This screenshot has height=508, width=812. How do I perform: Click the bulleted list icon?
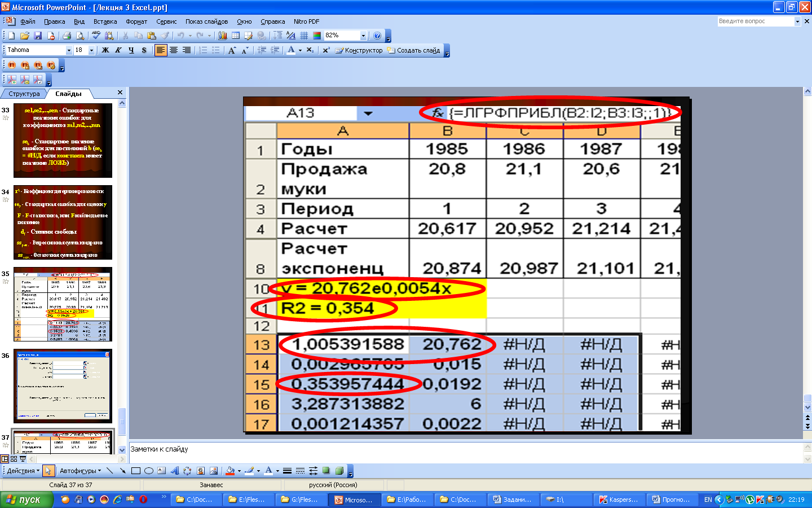tap(216, 50)
